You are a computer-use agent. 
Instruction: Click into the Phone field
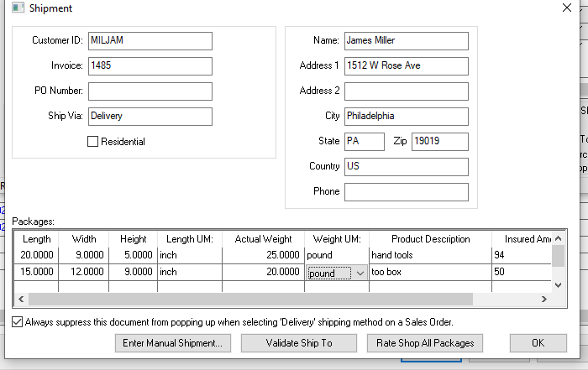(x=406, y=191)
